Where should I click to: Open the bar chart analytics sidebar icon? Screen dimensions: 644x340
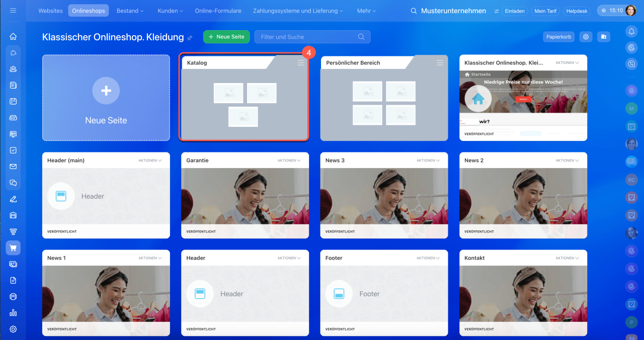(13, 313)
